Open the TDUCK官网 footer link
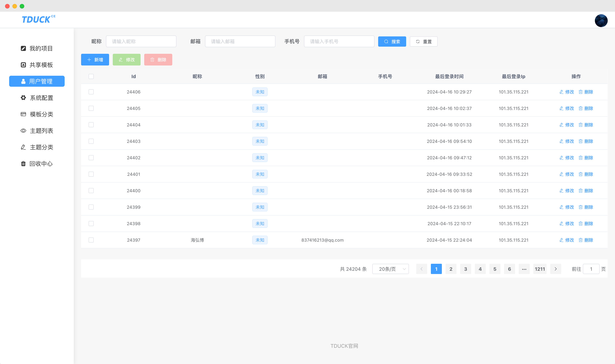 click(x=344, y=346)
